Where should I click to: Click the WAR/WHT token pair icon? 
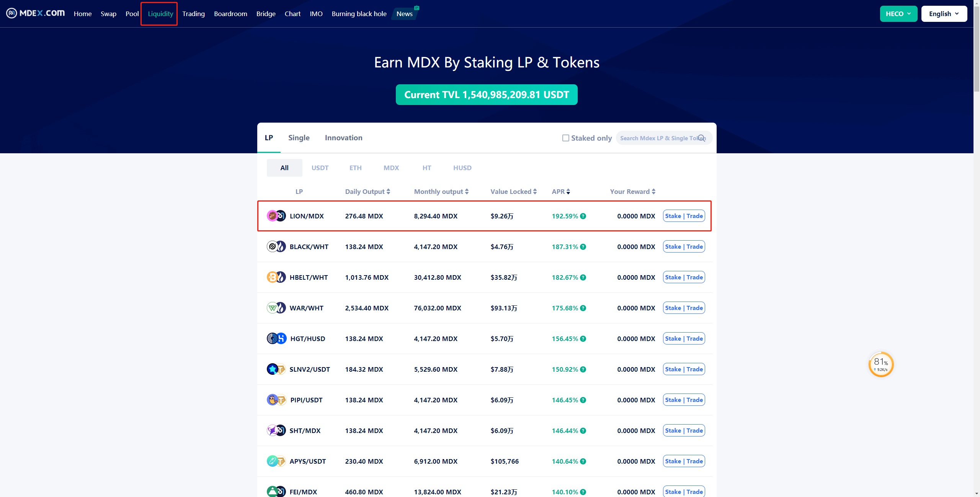point(276,308)
